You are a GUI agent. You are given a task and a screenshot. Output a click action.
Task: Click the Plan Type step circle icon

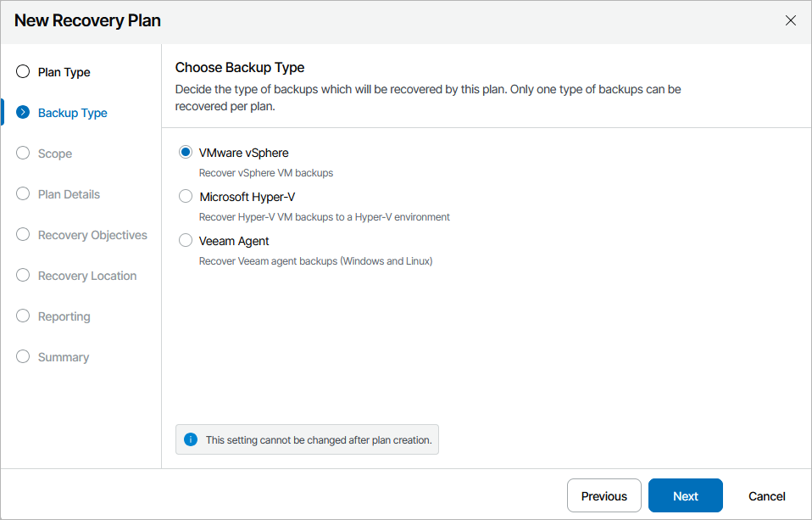point(22,71)
